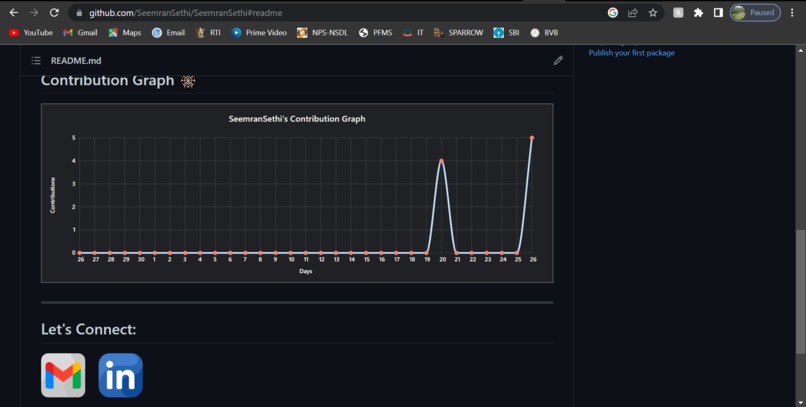Click Publish your first package link
Viewport: 806px width, 407px height.
click(631, 52)
